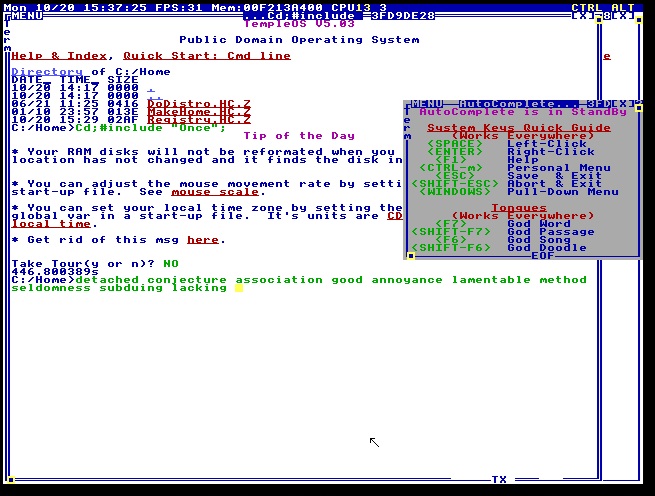Click the 'God Doodle' description
This screenshot has width=655, height=496.
coord(547,247)
